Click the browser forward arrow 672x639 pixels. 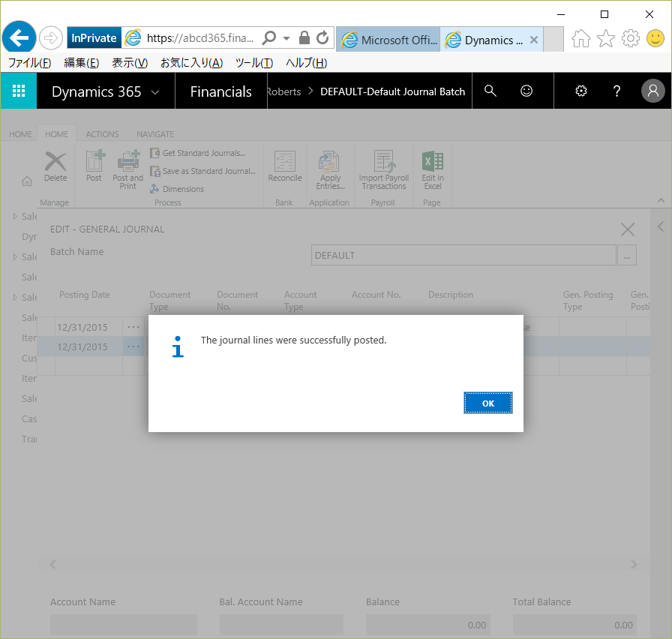[50, 37]
